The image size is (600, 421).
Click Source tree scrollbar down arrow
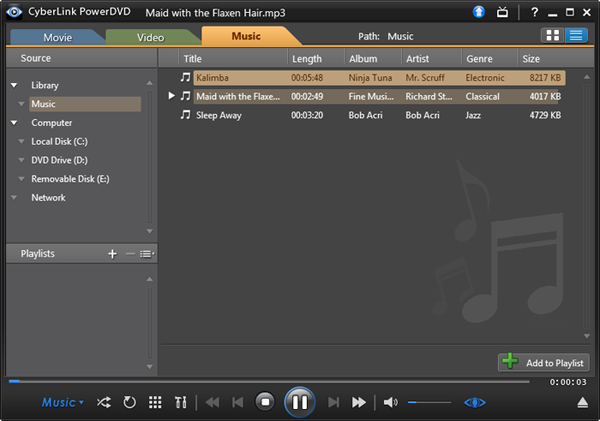pos(150,231)
